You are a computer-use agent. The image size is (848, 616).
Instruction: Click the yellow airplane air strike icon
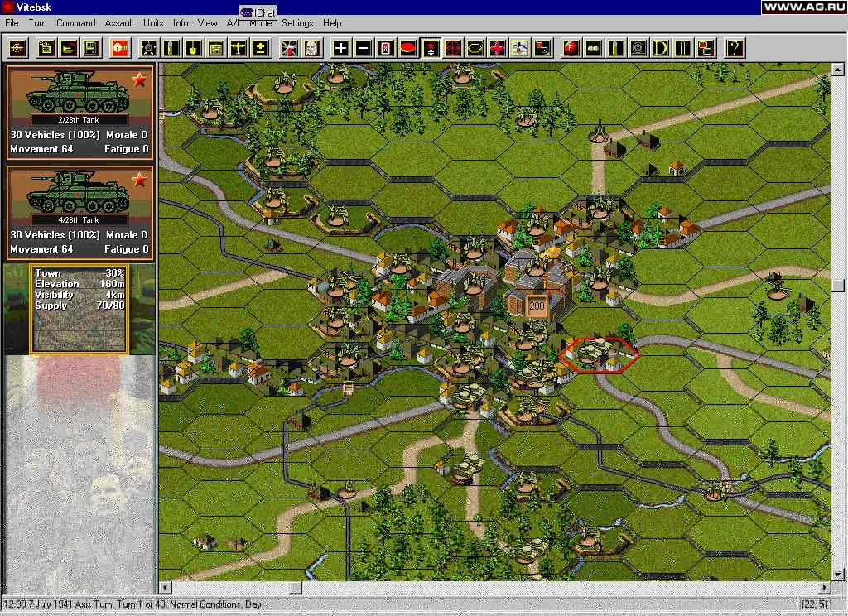238,48
